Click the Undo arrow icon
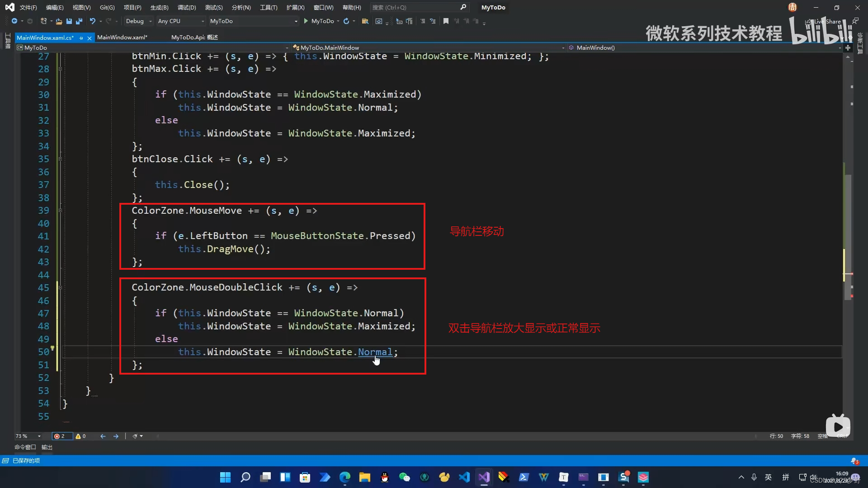The width and height of the screenshot is (868, 488). tap(92, 21)
